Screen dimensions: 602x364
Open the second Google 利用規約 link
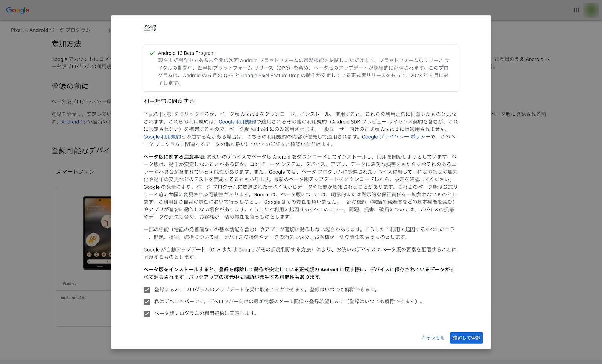pyautogui.click(x=162, y=137)
